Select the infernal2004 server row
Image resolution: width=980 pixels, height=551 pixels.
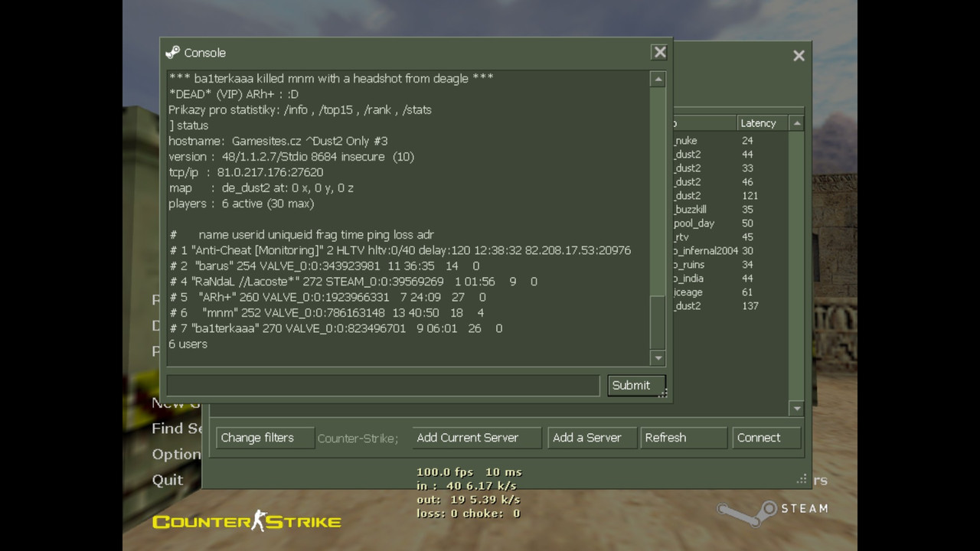pyautogui.click(x=730, y=251)
